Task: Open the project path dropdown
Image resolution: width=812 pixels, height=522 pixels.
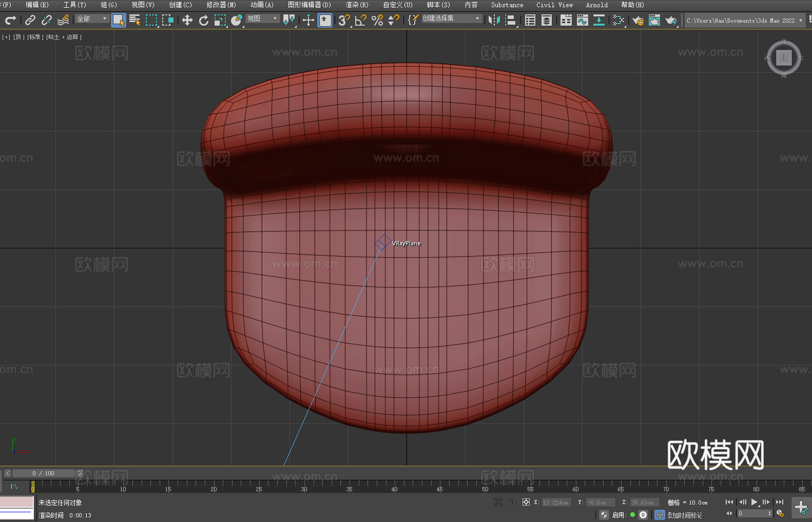Action: coord(745,21)
